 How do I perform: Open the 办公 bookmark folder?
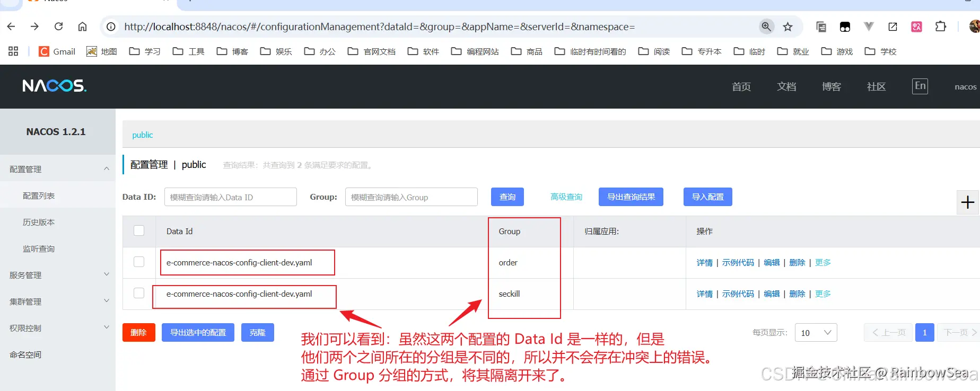[320, 51]
